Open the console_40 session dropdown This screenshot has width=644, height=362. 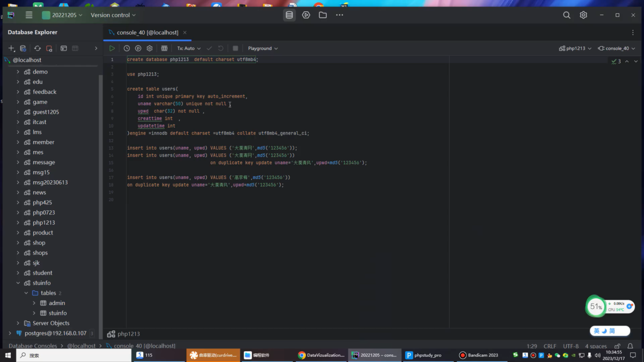[617, 48]
